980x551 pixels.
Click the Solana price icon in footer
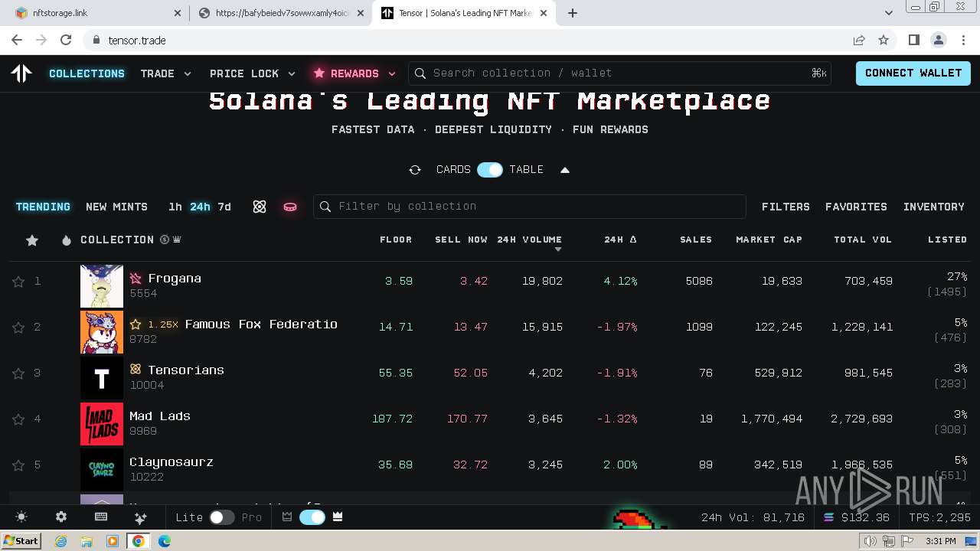click(828, 517)
